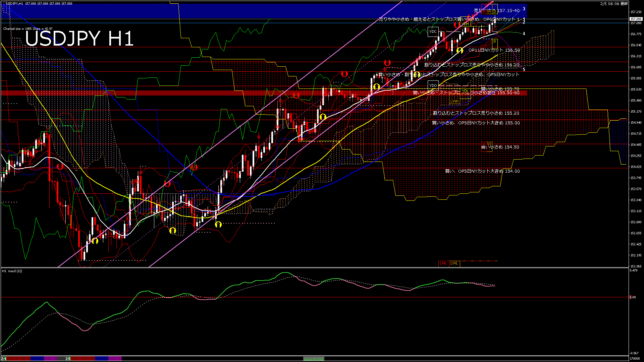644x362 pixels.
Task: Click the H1 macd (12) indicator label
Action: (12, 271)
